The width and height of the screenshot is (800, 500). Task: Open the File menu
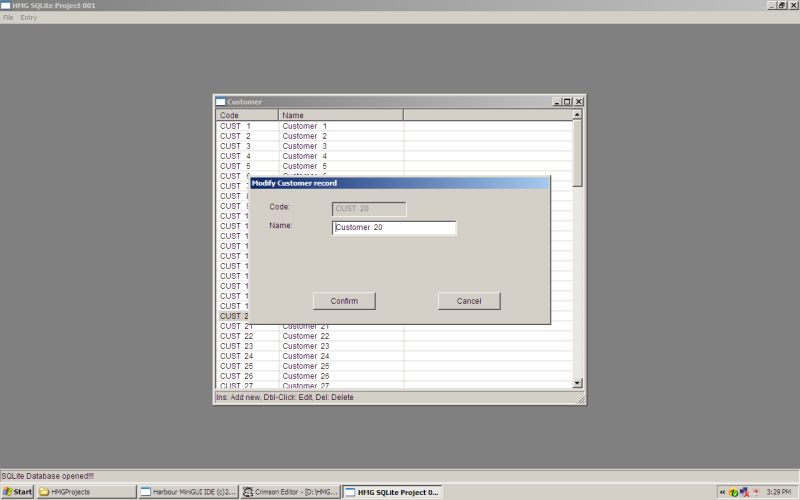(8, 17)
